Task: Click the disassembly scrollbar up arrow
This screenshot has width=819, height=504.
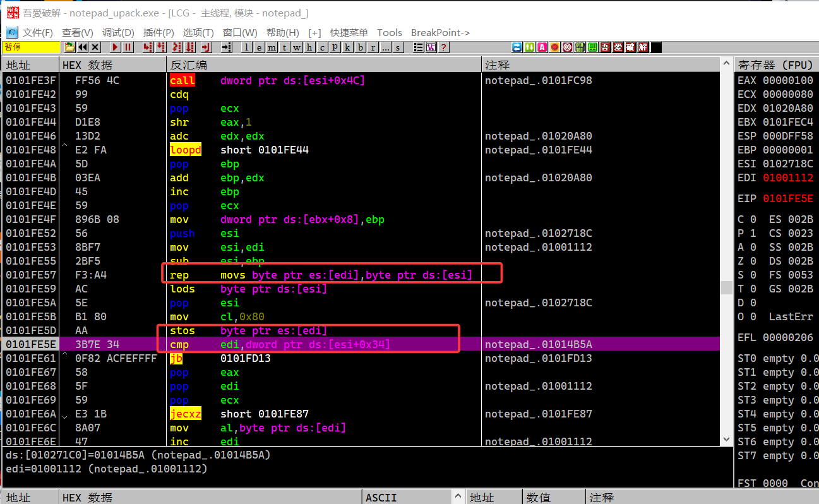Action: pos(726,64)
